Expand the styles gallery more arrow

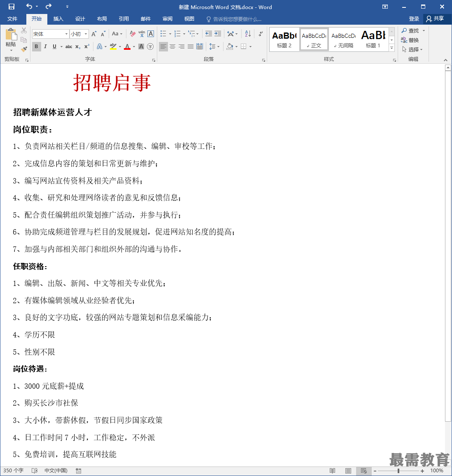coord(392,48)
